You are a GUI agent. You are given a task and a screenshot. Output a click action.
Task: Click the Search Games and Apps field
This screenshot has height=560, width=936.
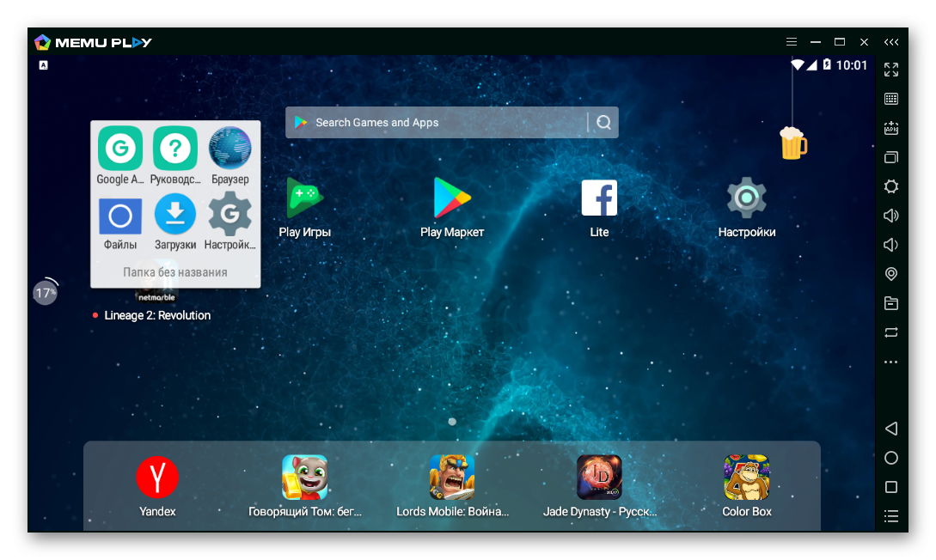coord(436,122)
